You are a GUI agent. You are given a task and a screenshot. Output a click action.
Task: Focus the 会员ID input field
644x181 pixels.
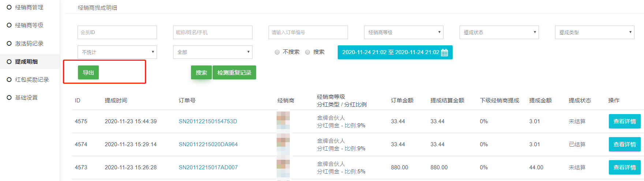[117, 32]
